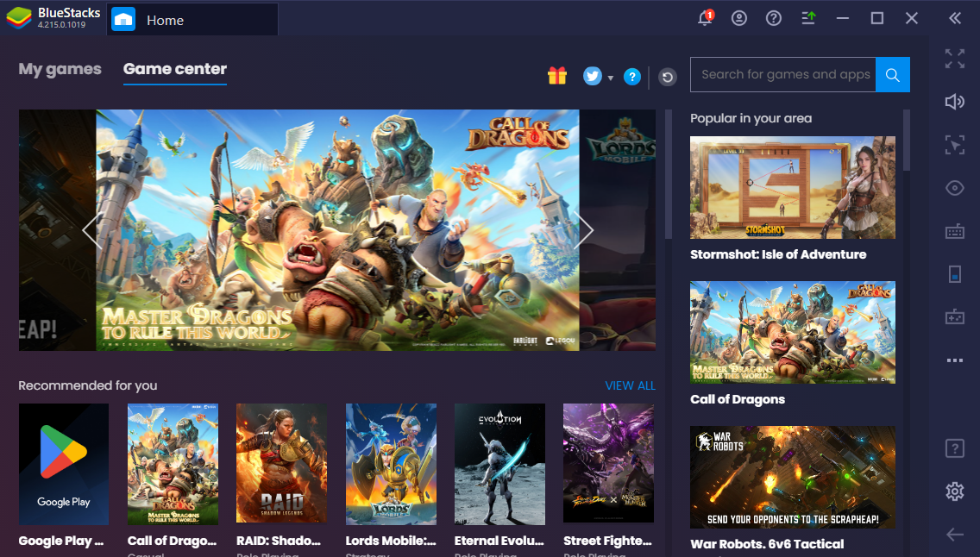Viewport: 980px width, 557px height.
Task: Open settings gear in sidebar
Action: pos(954,491)
